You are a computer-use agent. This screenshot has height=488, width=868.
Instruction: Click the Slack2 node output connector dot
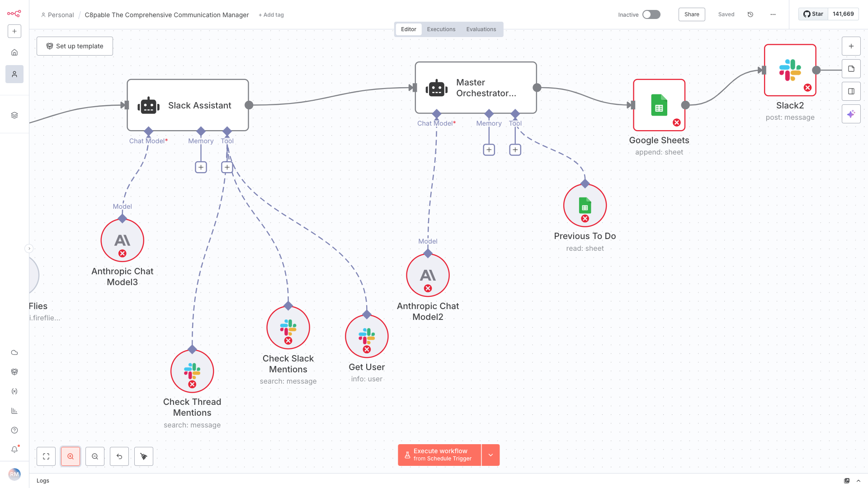[816, 70]
